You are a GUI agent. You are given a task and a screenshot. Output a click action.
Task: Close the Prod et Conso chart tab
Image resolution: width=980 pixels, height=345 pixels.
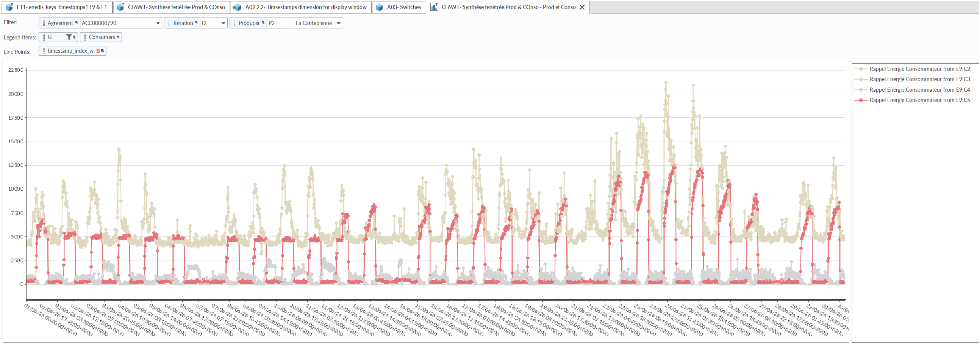[x=582, y=7]
